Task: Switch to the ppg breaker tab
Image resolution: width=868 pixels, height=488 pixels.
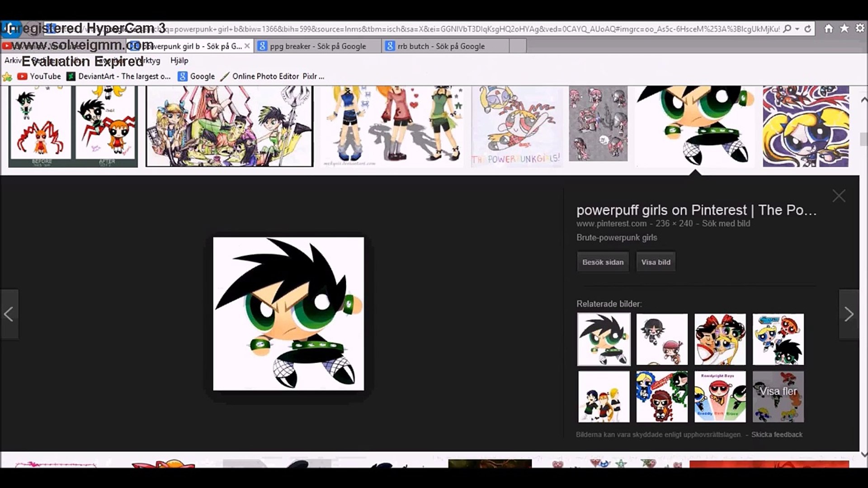Action: (x=317, y=46)
